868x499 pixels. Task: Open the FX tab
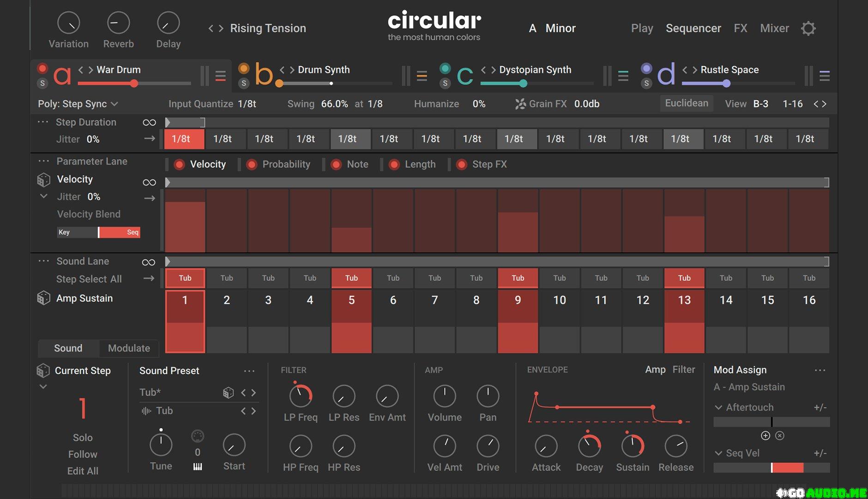point(741,28)
